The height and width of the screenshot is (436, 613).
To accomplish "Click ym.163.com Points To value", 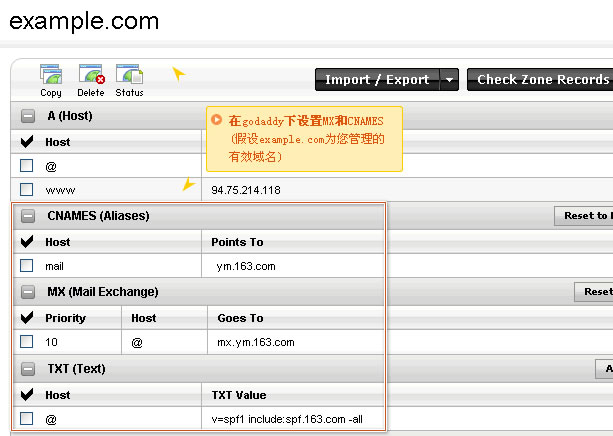I will tap(246, 267).
